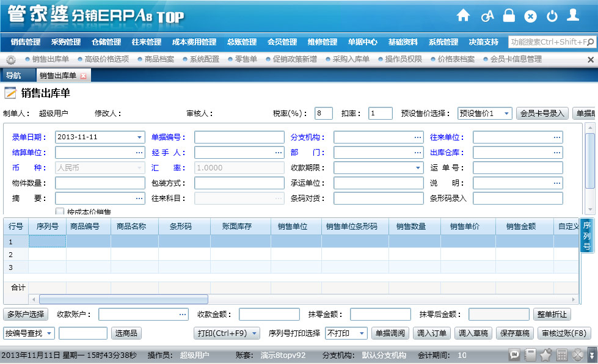Open the calculator icon in status bar
The width and height of the screenshot is (598, 364).
562,355
